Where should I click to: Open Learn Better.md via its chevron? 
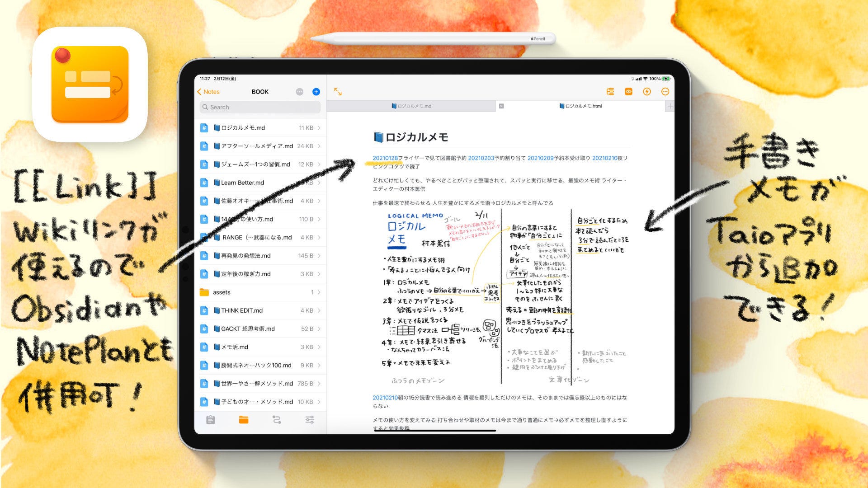319,183
